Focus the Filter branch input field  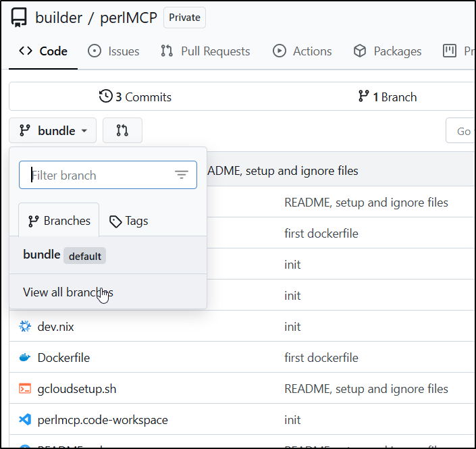[x=108, y=175]
